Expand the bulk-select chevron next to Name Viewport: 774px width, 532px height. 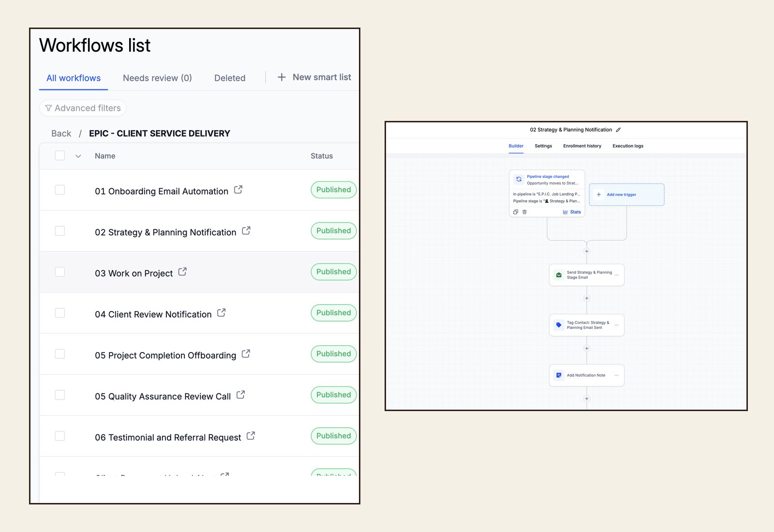click(x=78, y=156)
